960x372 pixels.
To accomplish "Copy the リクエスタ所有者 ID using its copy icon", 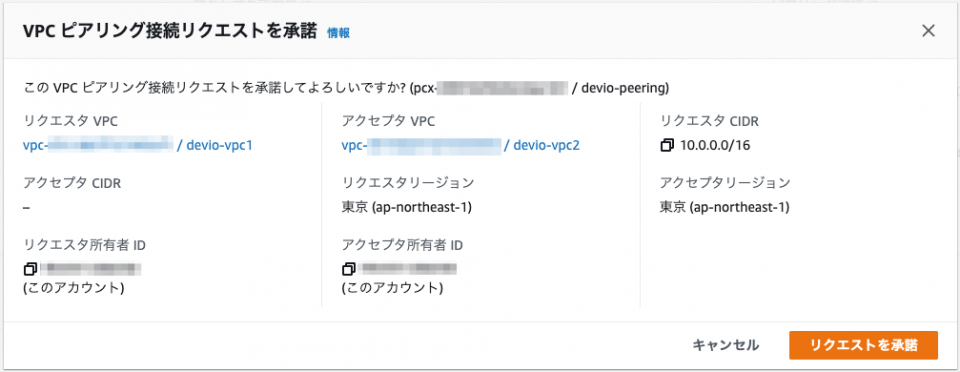I will click(x=30, y=268).
